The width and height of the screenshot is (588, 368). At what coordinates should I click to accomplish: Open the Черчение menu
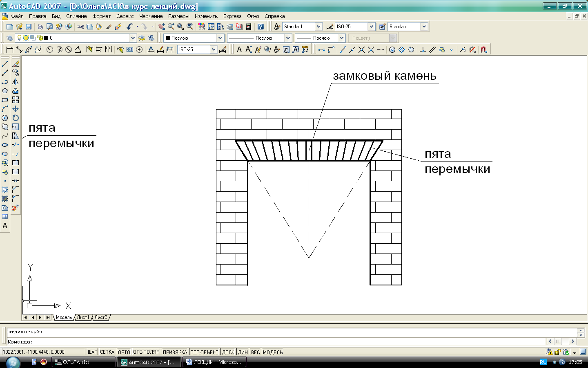[151, 16]
